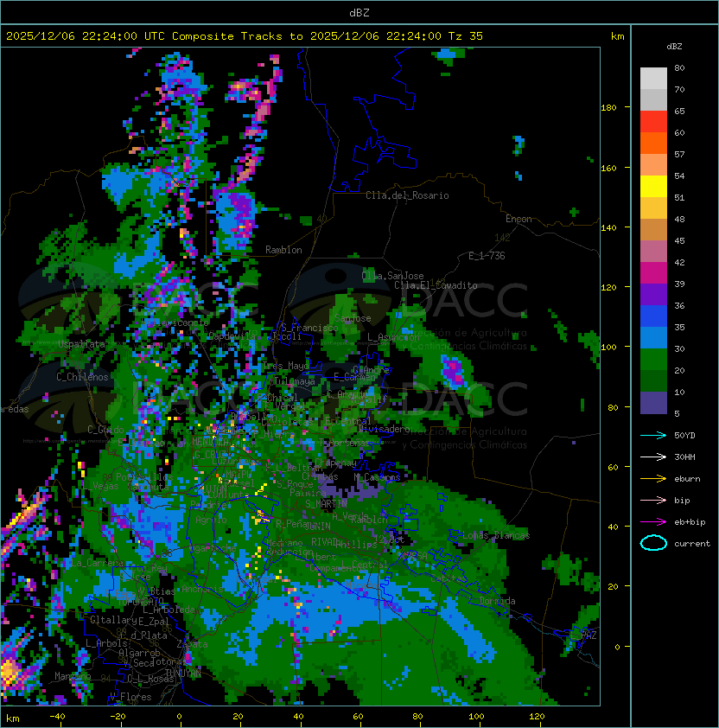Click the 'TUPUNGATO' map label

pos(139,602)
